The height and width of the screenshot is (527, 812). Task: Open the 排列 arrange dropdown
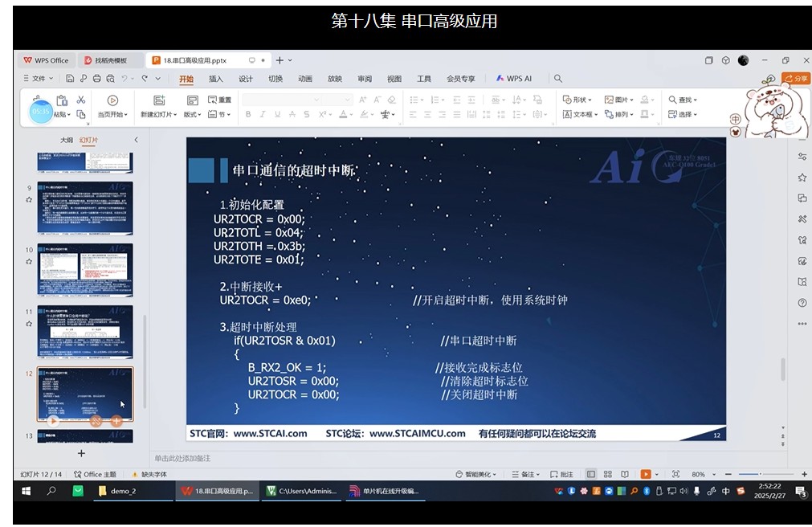pyautogui.click(x=619, y=114)
